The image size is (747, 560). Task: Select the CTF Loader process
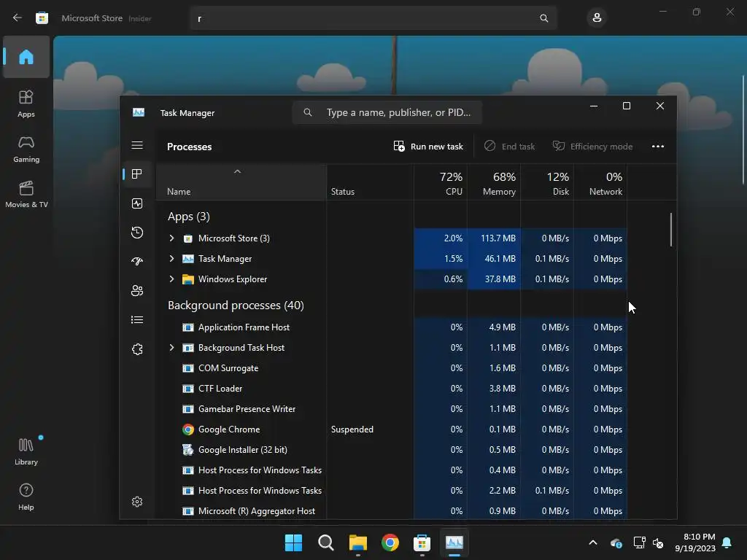392,389
